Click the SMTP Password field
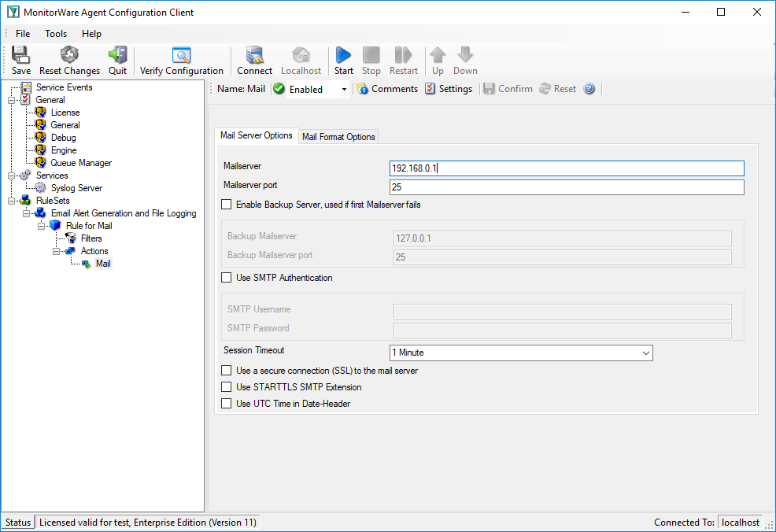776x532 pixels. pyautogui.click(x=562, y=331)
